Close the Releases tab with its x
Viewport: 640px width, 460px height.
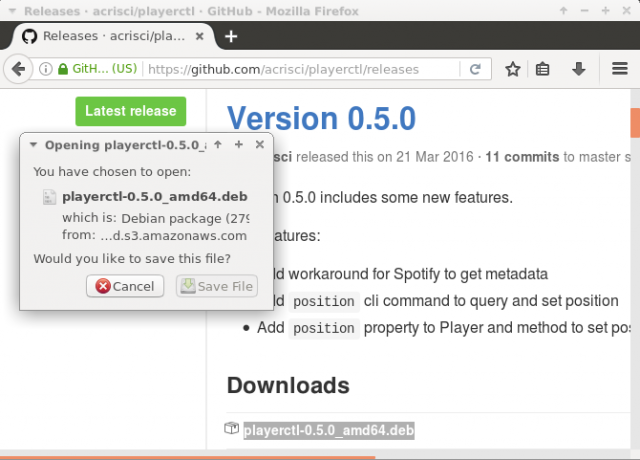tap(200, 36)
